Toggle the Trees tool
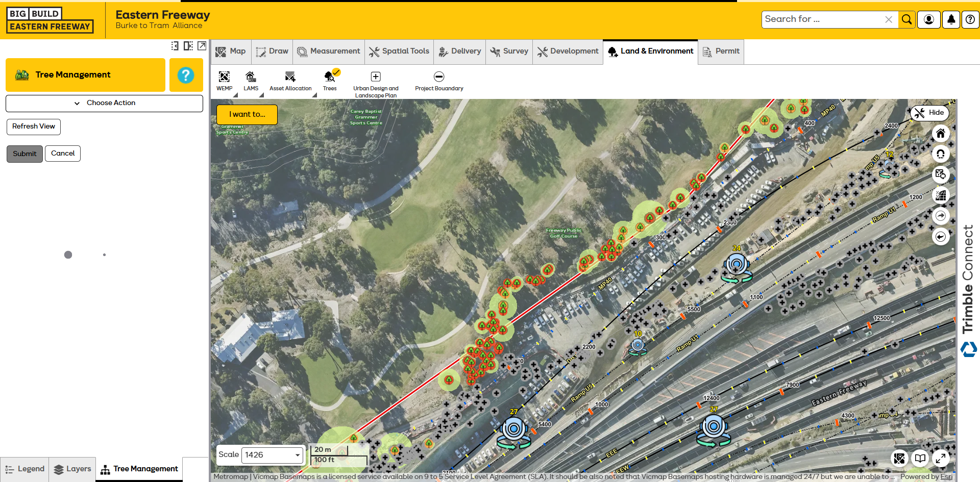This screenshot has width=980, height=482. [330, 81]
